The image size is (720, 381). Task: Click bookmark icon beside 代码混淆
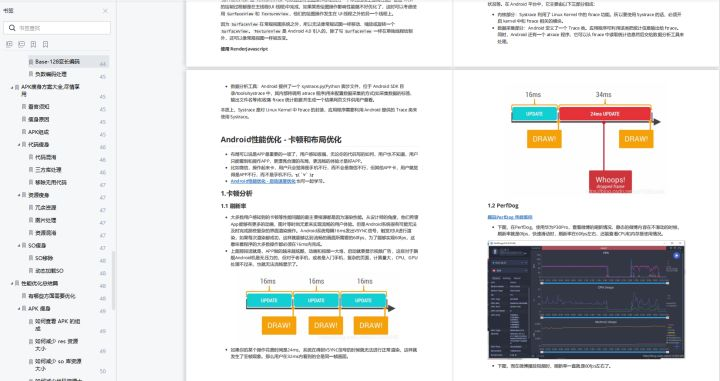(x=31, y=157)
